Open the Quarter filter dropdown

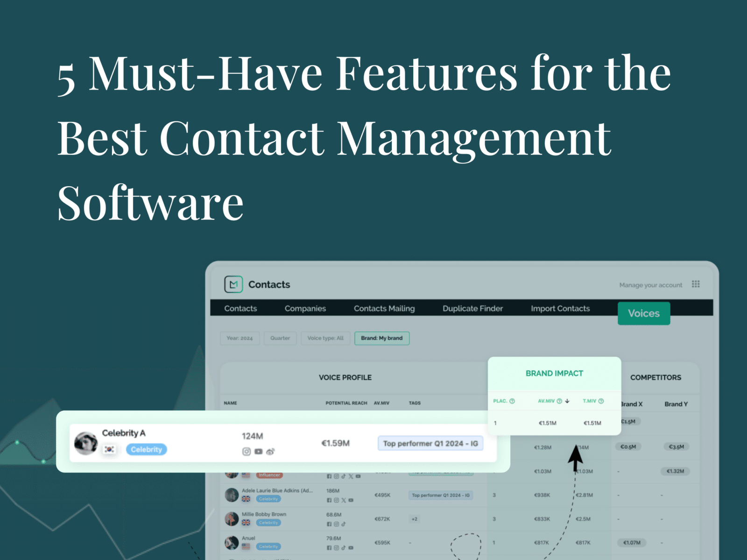pos(280,338)
